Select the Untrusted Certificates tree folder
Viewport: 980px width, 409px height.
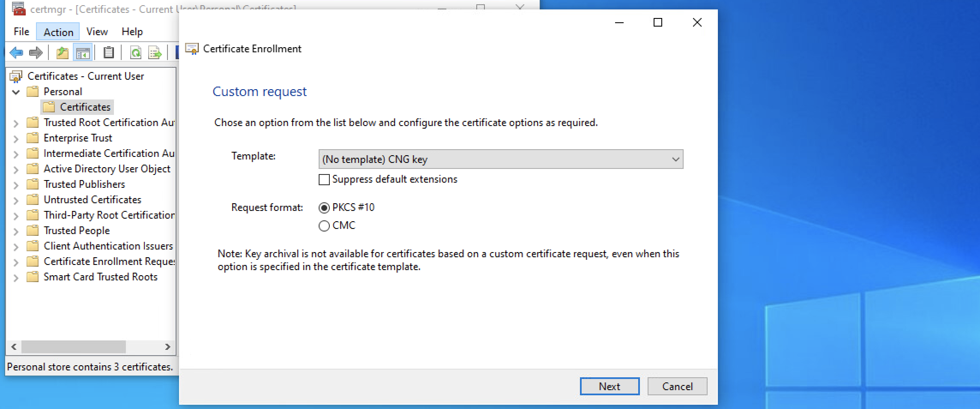point(92,200)
